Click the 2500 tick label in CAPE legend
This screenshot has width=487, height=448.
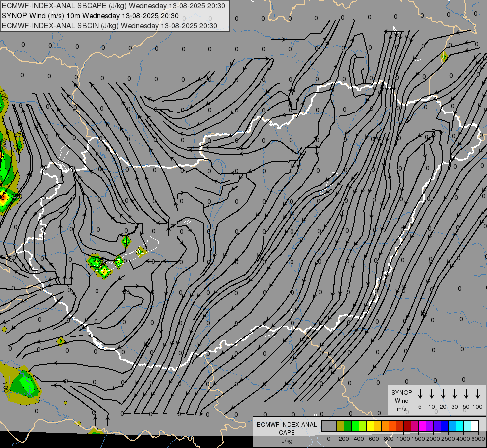[x=448, y=439]
